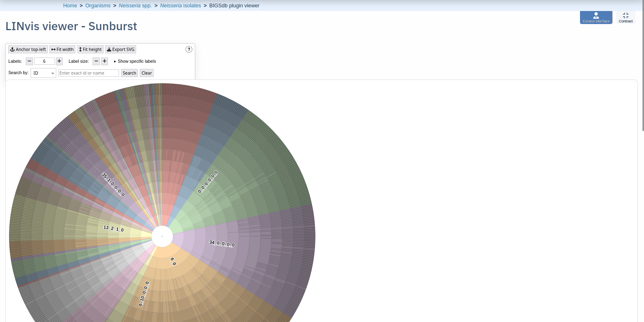Screen dimensions: 644x322
Task: Click the Search button
Action: (x=129, y=73)
